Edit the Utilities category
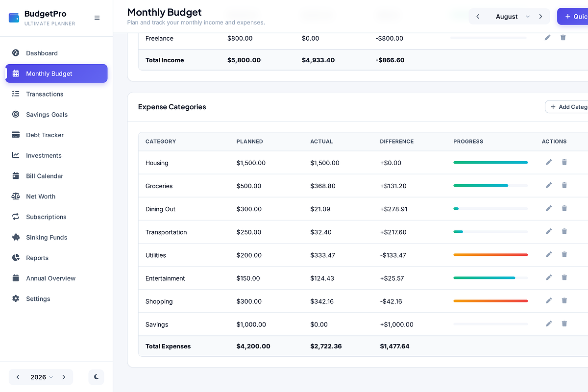The image size is (588, 392). pos(549,254)
